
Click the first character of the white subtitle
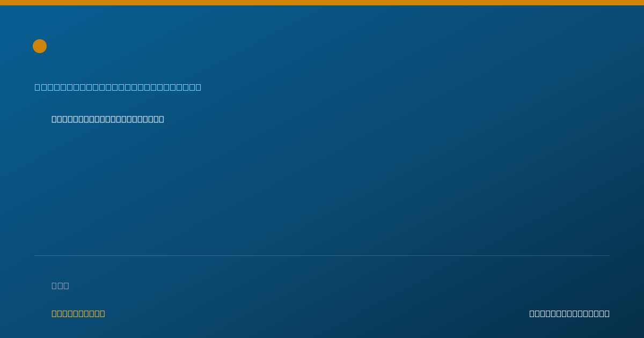[x=54, y=119]
